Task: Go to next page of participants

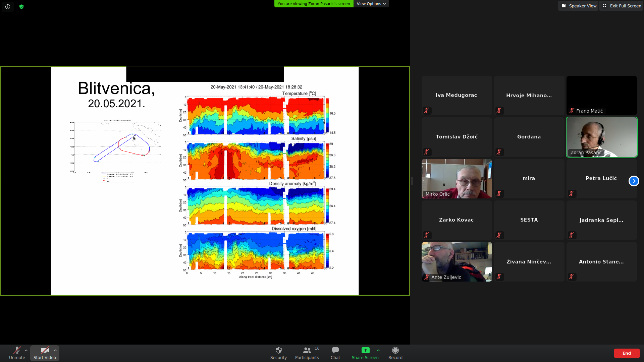Action: tap(634, 181)
